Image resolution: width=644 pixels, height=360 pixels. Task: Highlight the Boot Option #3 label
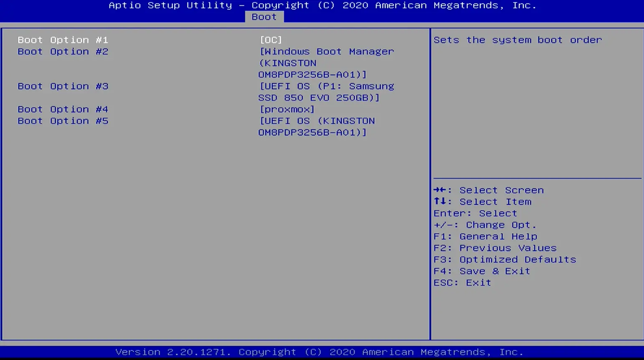pos(63,86)
